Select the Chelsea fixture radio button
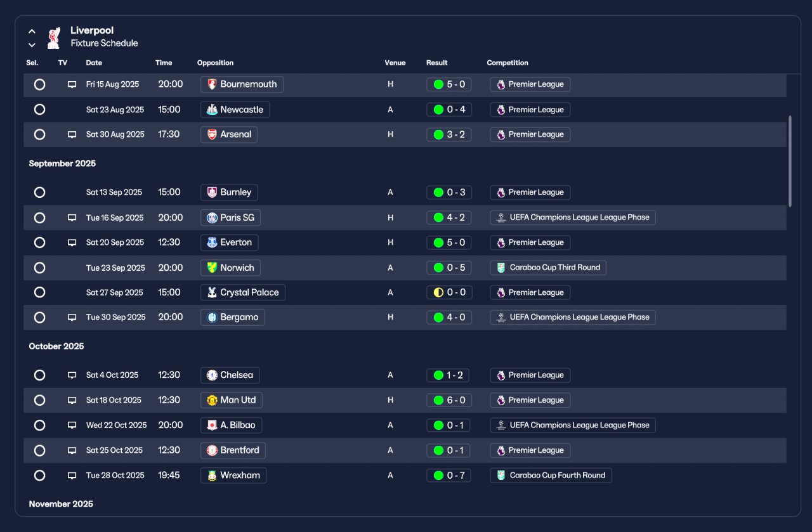The height and width of the screenshot is (532, 812). pyautogui.click(x=39, y=375)
